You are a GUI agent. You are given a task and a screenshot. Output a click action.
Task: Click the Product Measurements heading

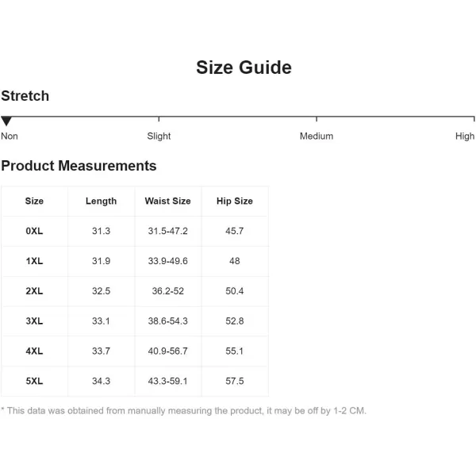tap(79, 166)
